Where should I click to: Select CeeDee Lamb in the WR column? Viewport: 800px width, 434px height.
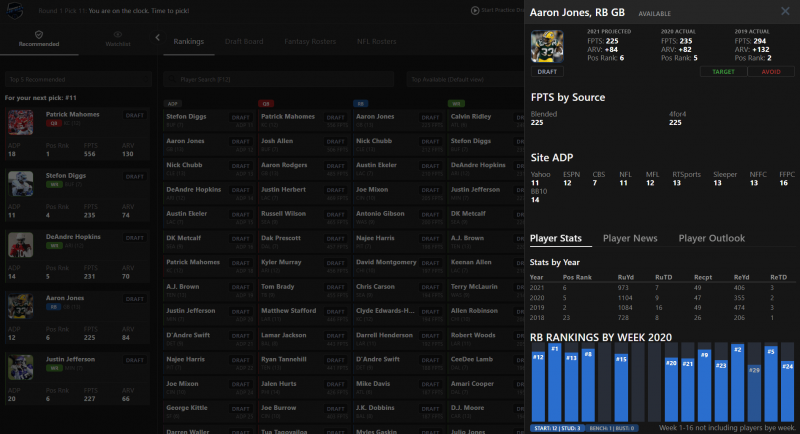[x=471, y=359]
